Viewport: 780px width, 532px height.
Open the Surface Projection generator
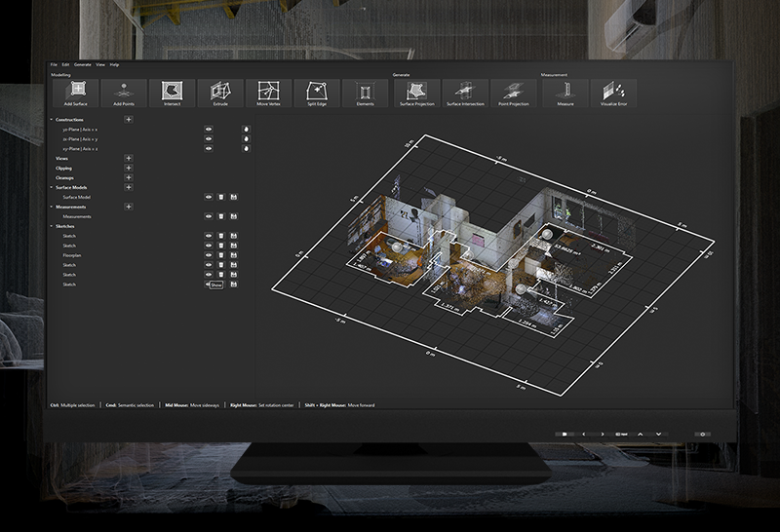point(416,94)
